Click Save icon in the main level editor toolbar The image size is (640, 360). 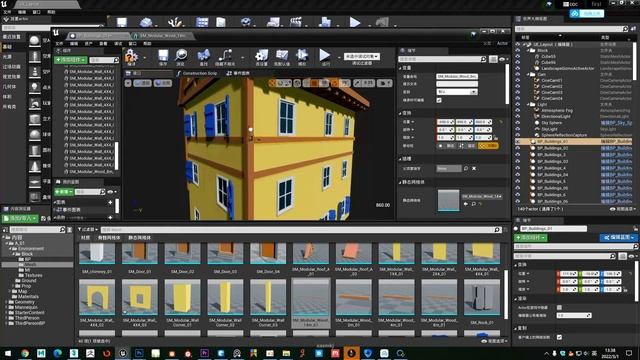pos(122,22)
